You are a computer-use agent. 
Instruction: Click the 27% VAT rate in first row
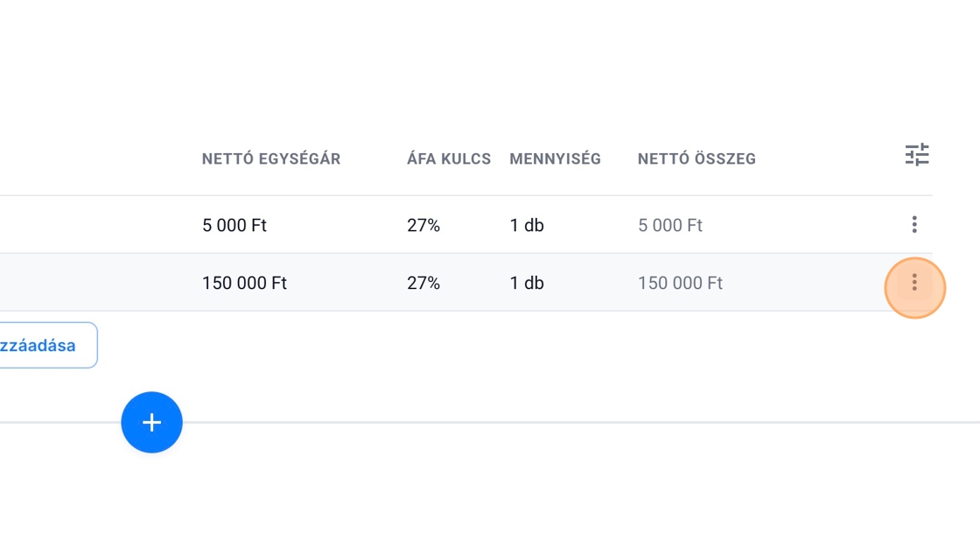[x=423, y=226]
